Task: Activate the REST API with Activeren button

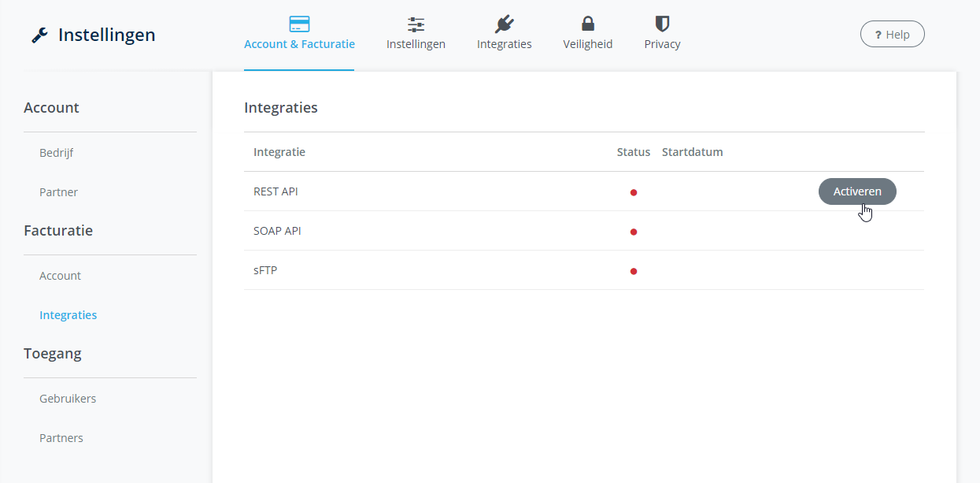Action: click(857, 191)
